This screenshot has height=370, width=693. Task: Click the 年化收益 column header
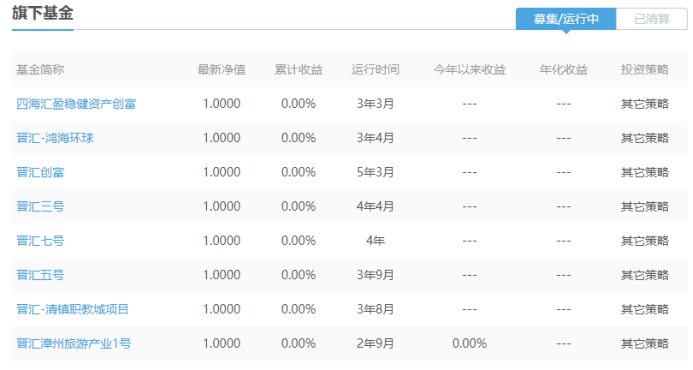point(564,69)
